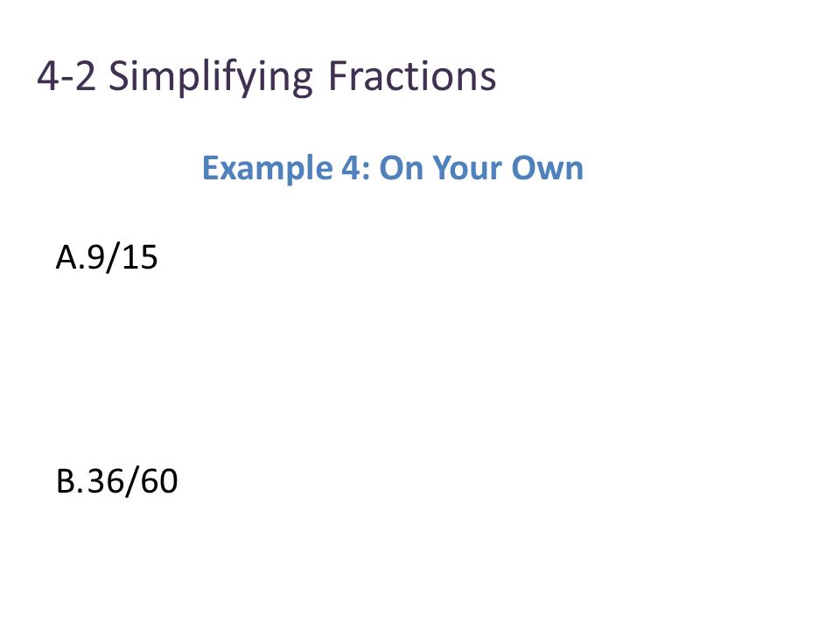Click the letter label "B." of the second problem
This screenshot has height=630, width=840.
click(70, 481)
